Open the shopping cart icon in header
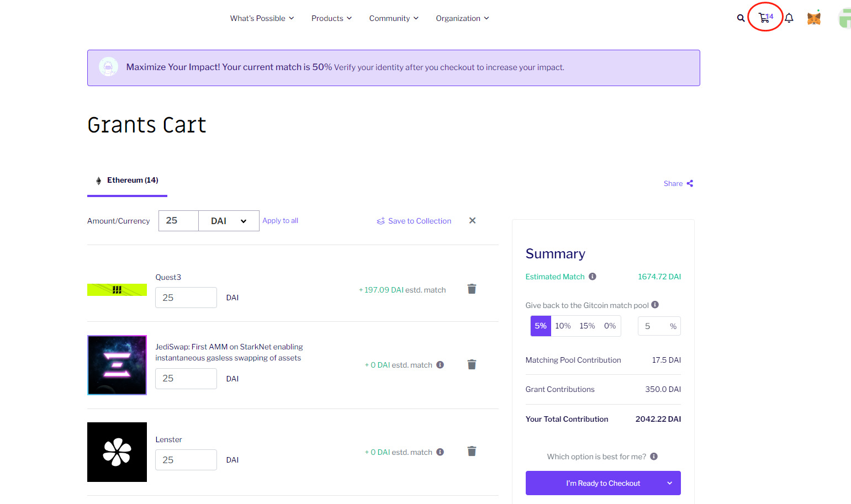Screen dimensions: 851x504 765,18
